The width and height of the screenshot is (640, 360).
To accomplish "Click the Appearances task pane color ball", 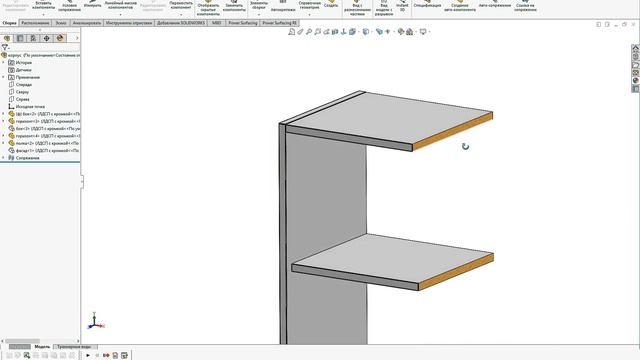I will click(x=635, y=81).
